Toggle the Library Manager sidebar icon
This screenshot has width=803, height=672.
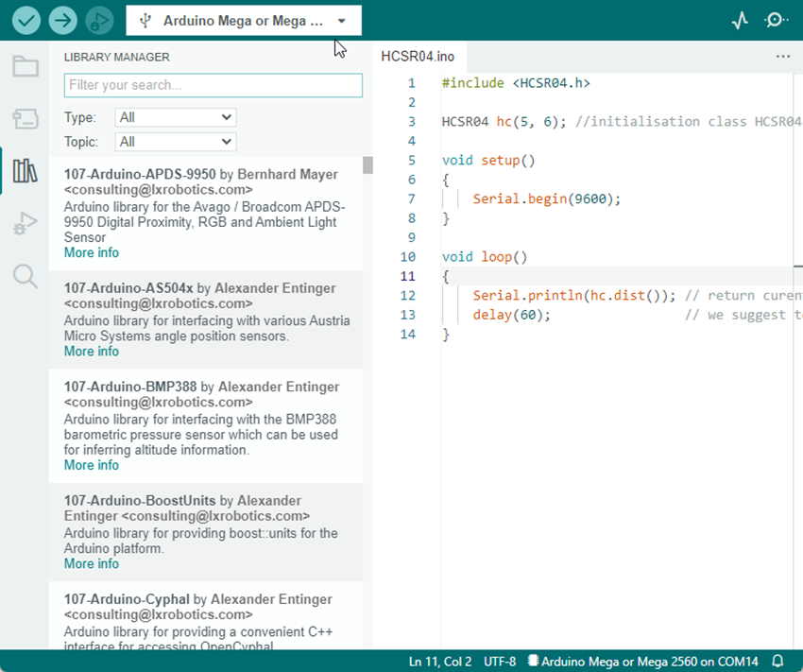26,170
